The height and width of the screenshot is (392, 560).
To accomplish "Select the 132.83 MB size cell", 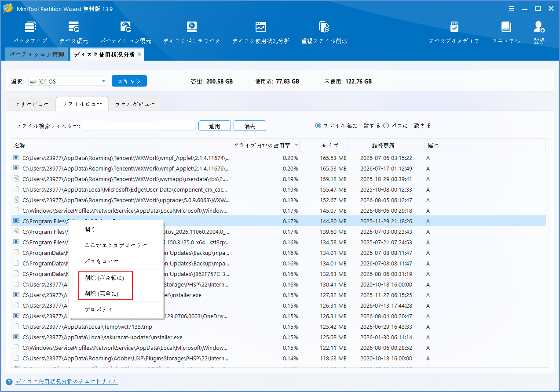I will pos(332,274).
